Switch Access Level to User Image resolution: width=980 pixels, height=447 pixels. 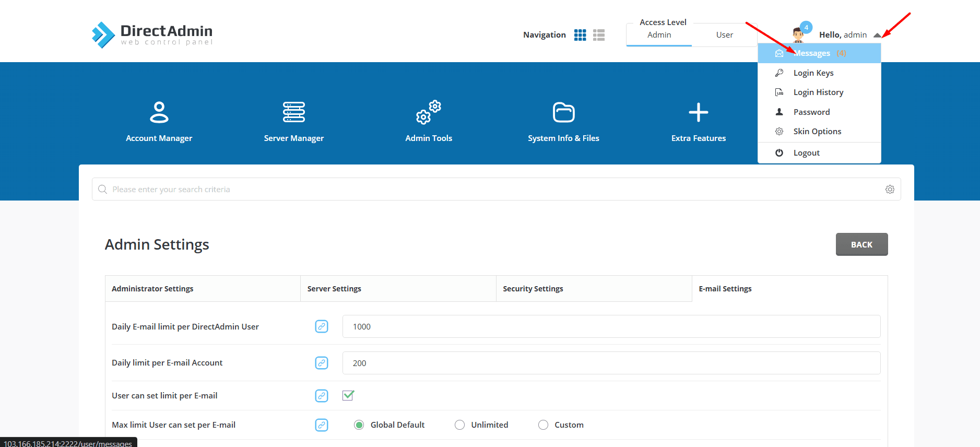click(724, 35)
